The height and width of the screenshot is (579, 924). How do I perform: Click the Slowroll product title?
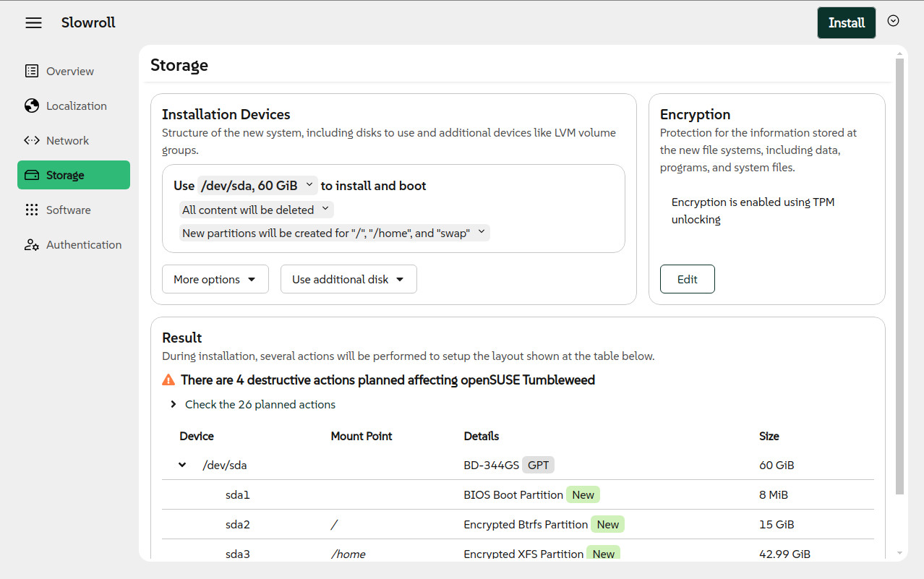(88, 22)
